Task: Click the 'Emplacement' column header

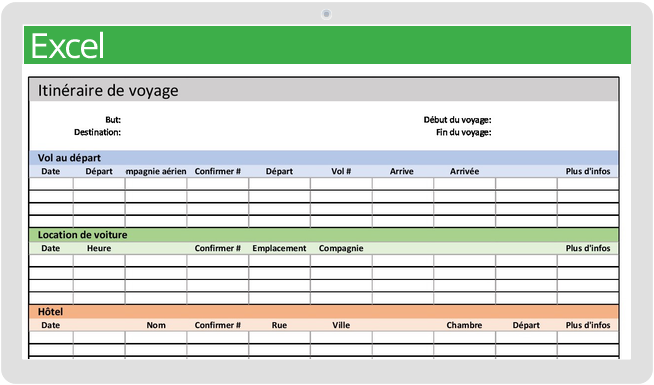Action: click(x=279, y=248)
